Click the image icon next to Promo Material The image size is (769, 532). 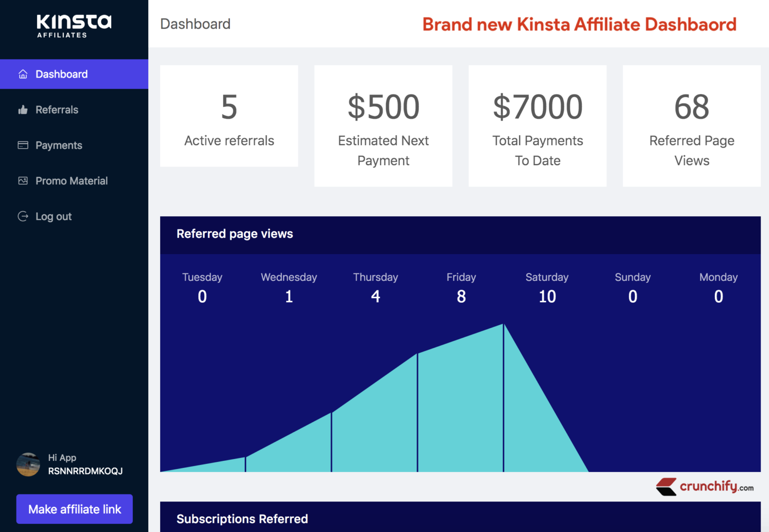coord(23,181)
